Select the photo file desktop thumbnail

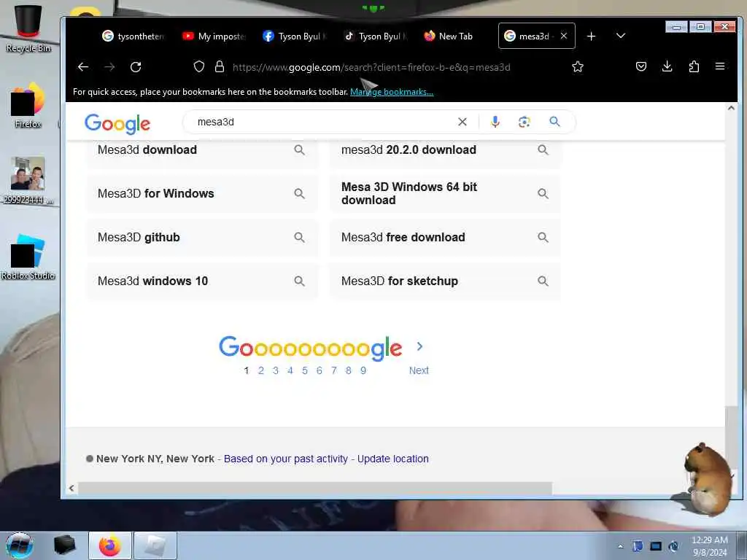pyautogui.click(x=28, y=180)
